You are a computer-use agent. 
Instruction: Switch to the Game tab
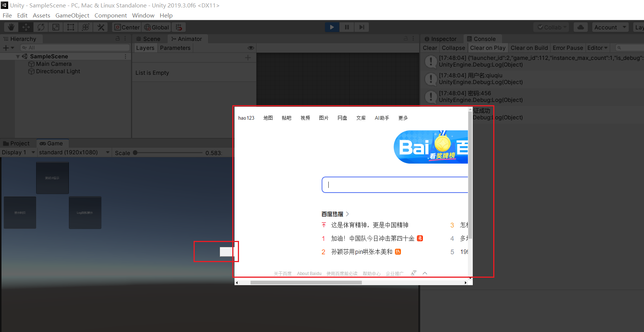click(52, 144)
